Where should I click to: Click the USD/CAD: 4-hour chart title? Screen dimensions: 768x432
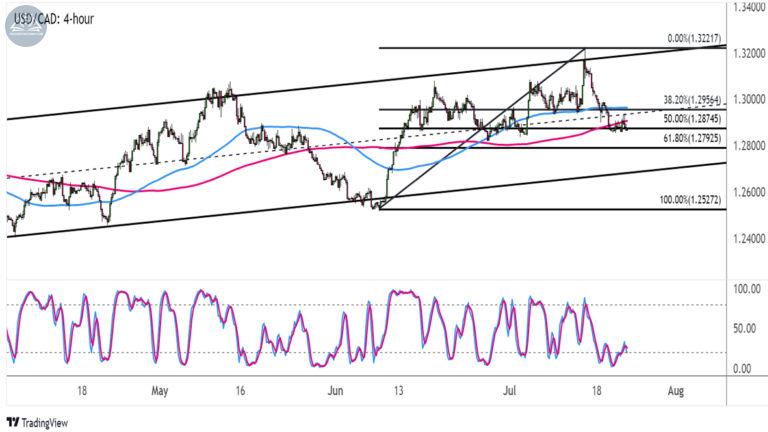tap(54, 19)
